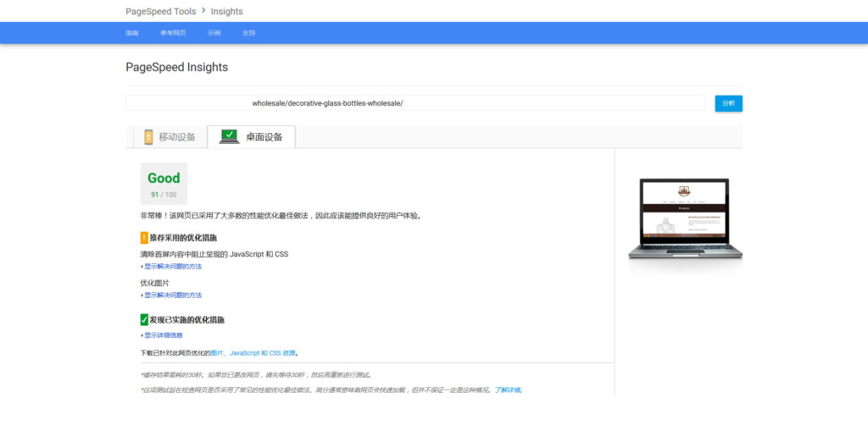Open the PageSpeed Tools breadcrumb link

[x=160, y=11]
